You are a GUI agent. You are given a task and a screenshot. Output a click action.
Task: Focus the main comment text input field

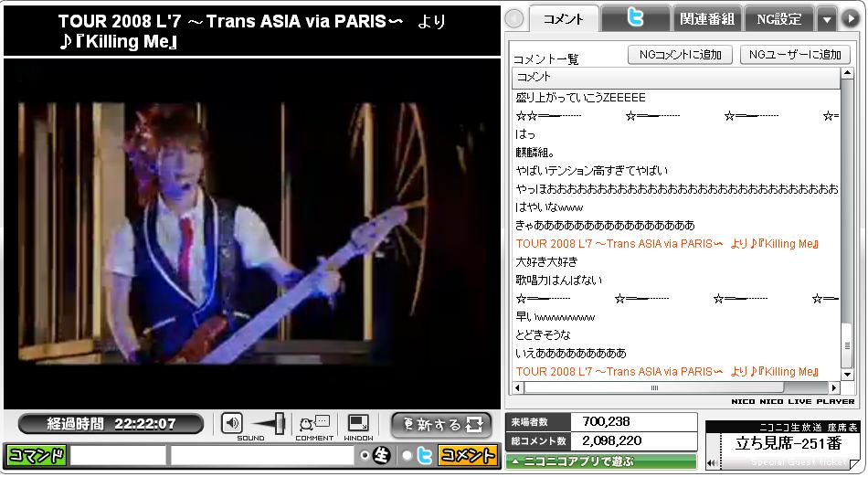pyautogui.click(x=262, y=455)
